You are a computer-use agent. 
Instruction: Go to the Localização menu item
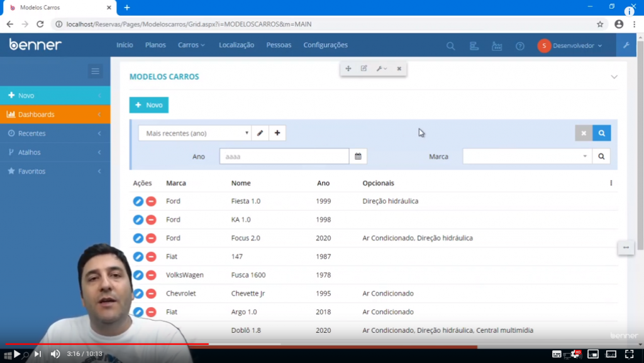click(236, 45)
